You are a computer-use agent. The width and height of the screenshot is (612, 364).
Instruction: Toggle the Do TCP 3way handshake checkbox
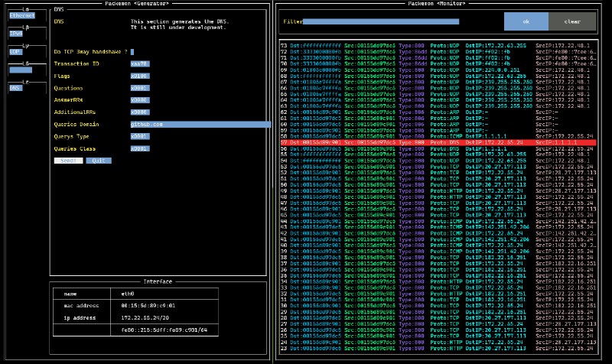[132, 52]
